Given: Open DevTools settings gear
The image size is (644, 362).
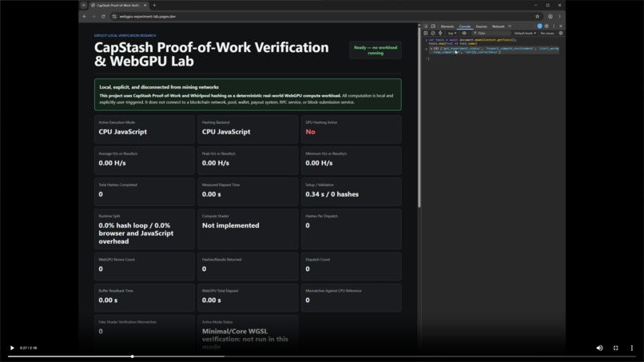Looking at the screenshot, I should coord(547,26).
